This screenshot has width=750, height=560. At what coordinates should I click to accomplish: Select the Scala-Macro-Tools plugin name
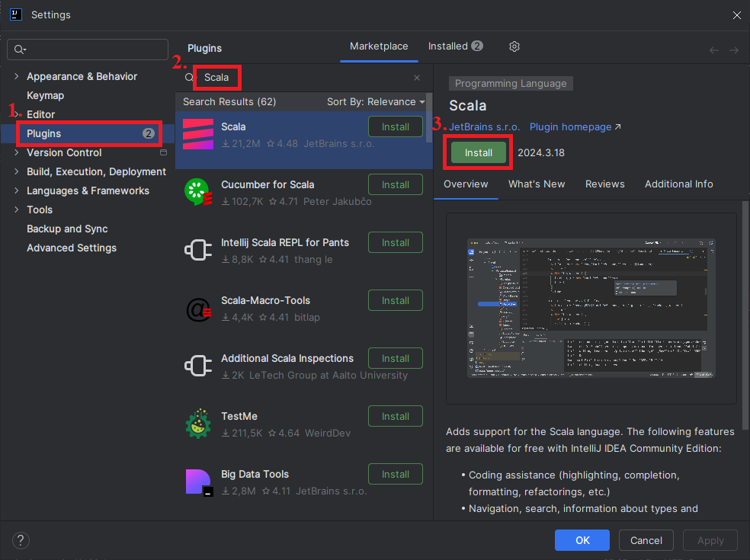pos(265,300)
